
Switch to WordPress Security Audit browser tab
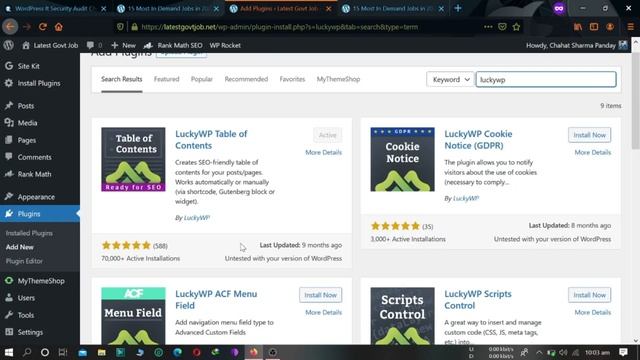click(55, 9)
